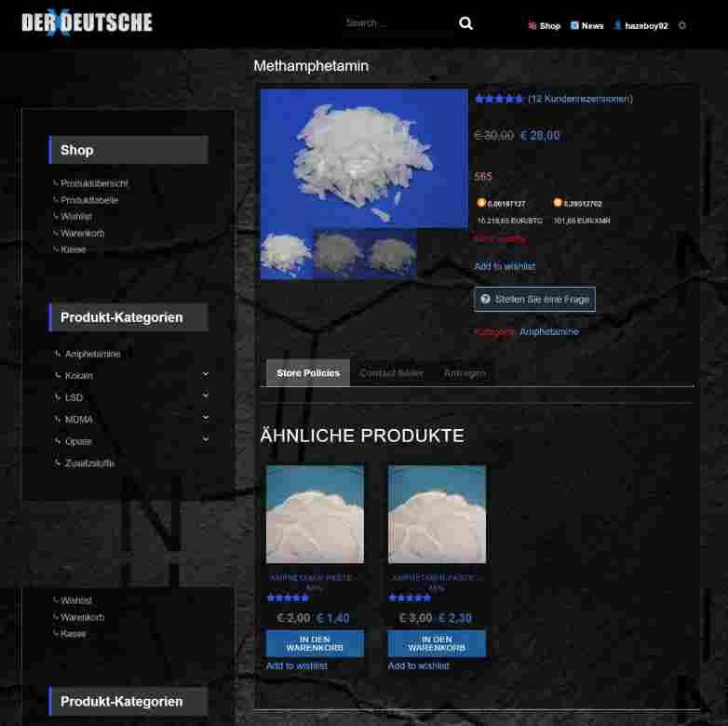Screen dimensions: 728x726
Task: Select the Store Policies tab
Action: click(308, 373)
